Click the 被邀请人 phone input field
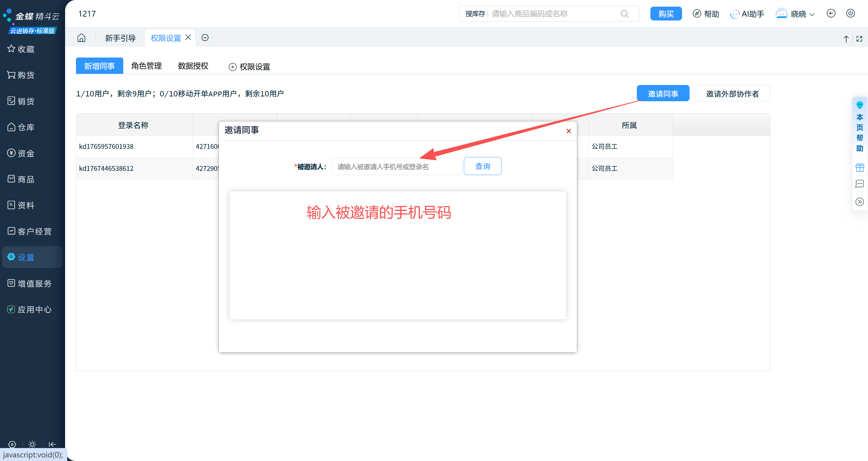Viewport: 868px width, 461px height. pos(396,167)
